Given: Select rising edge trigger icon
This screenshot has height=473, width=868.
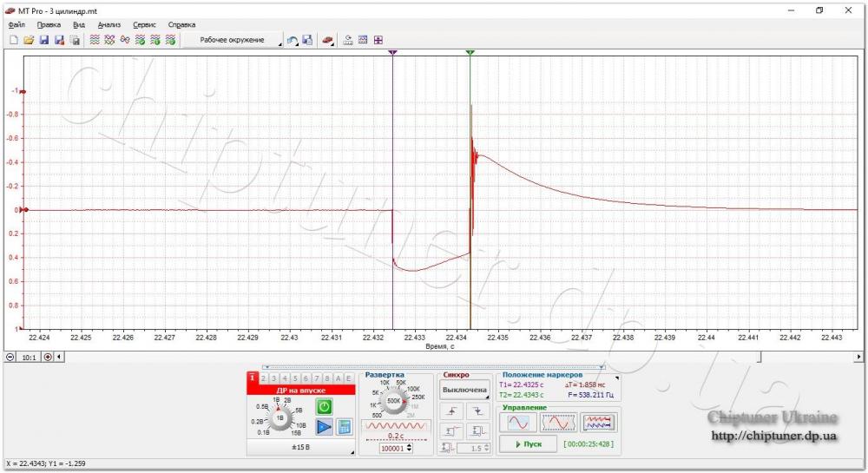Looking at the screenshot, I should pyautogui.click(x=451, y=411).
